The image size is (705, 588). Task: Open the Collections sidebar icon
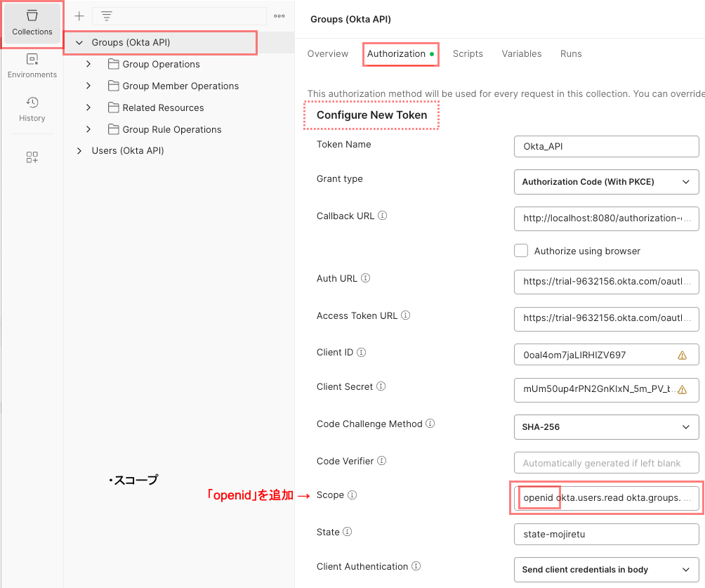pos(32,22)
